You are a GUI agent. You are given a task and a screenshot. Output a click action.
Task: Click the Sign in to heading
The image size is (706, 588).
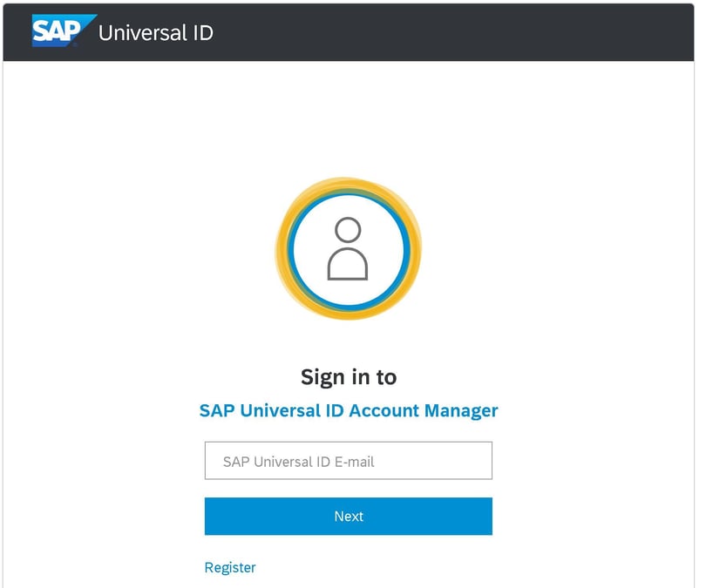pos(349,376)
